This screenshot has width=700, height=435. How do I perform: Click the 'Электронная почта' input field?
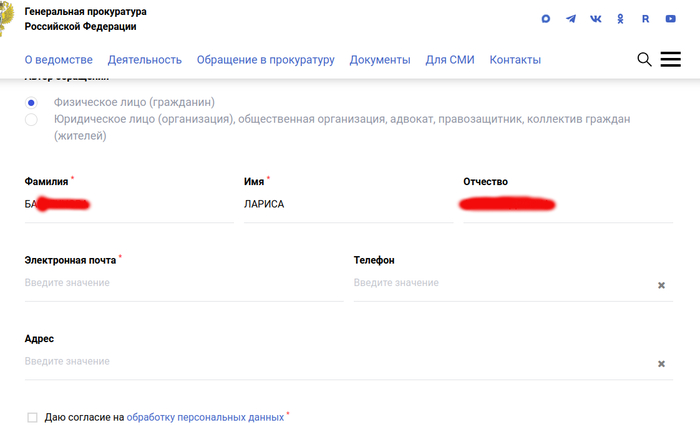point(183,283)
